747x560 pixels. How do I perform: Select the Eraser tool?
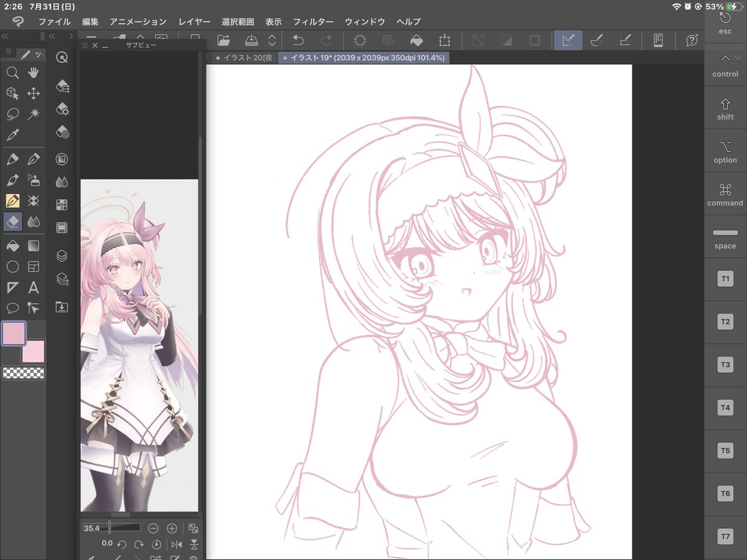pyautogui.click(x=12, y=221)
